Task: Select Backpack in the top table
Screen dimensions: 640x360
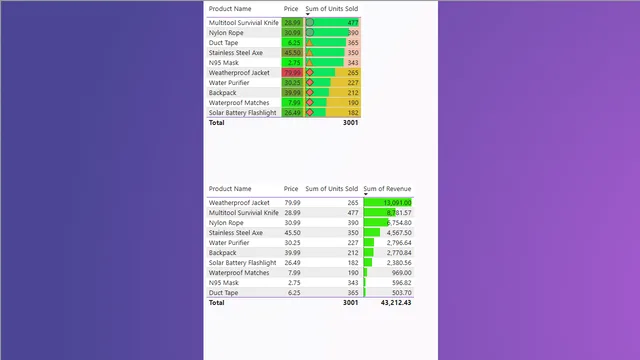Action: tap(222, 93)
